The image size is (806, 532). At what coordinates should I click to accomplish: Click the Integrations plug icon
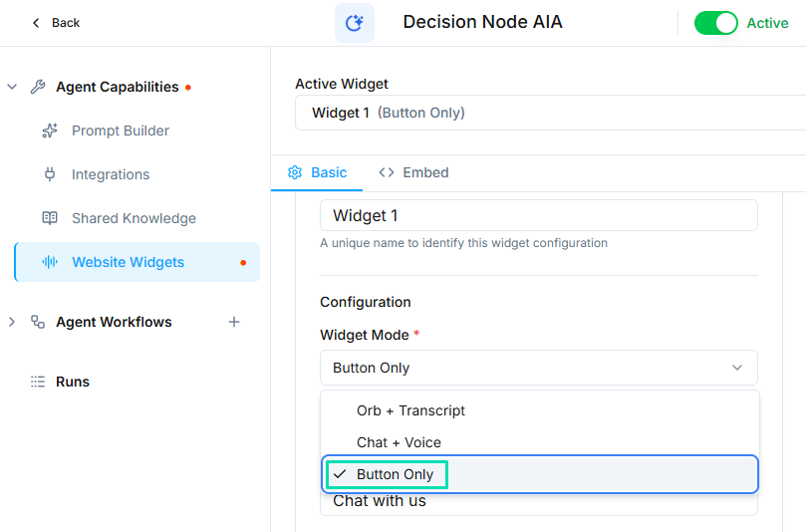50,174
